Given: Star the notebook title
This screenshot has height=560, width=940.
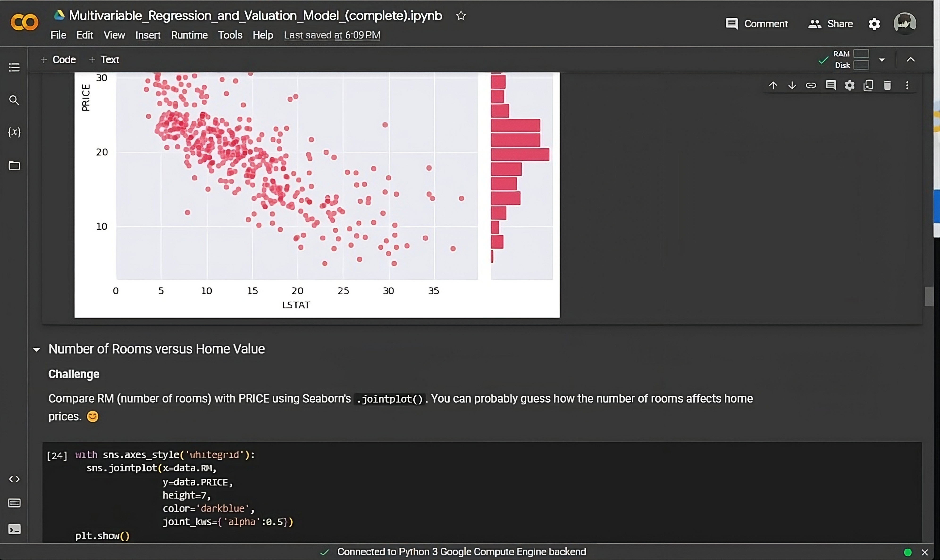Looking at the screenshot, I should [x=460, y=16].
